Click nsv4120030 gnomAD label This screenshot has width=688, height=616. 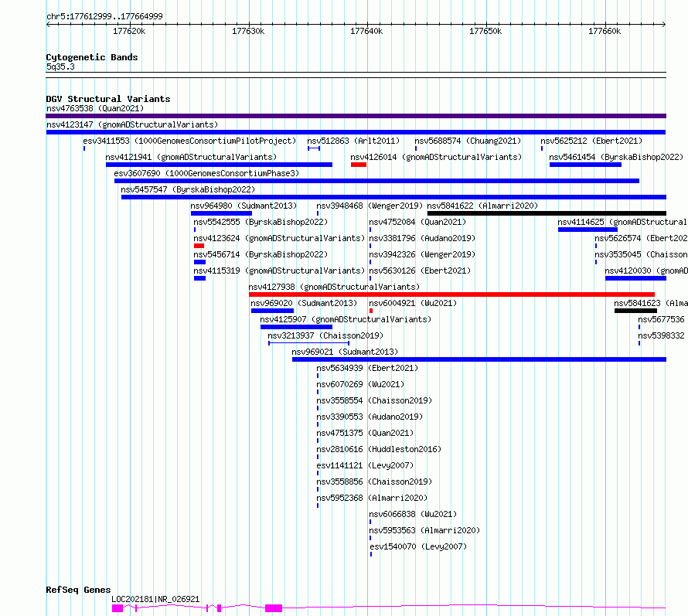coord(646,271)
